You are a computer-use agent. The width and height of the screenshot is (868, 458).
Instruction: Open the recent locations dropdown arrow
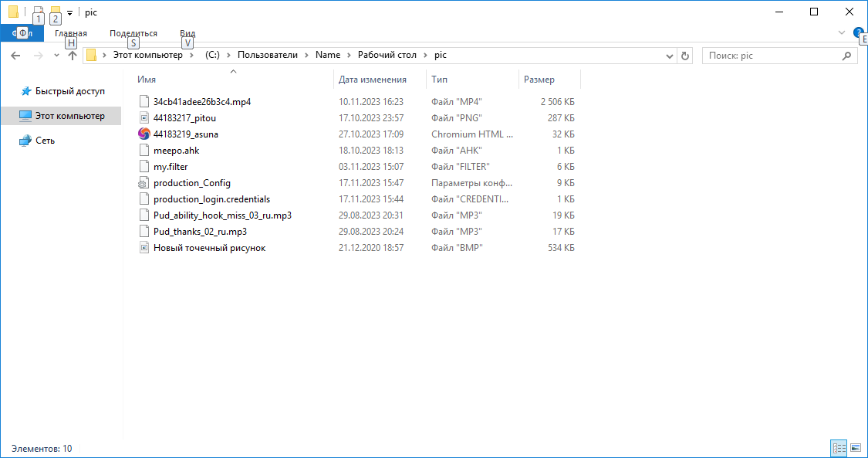click(x=56, y=56)
